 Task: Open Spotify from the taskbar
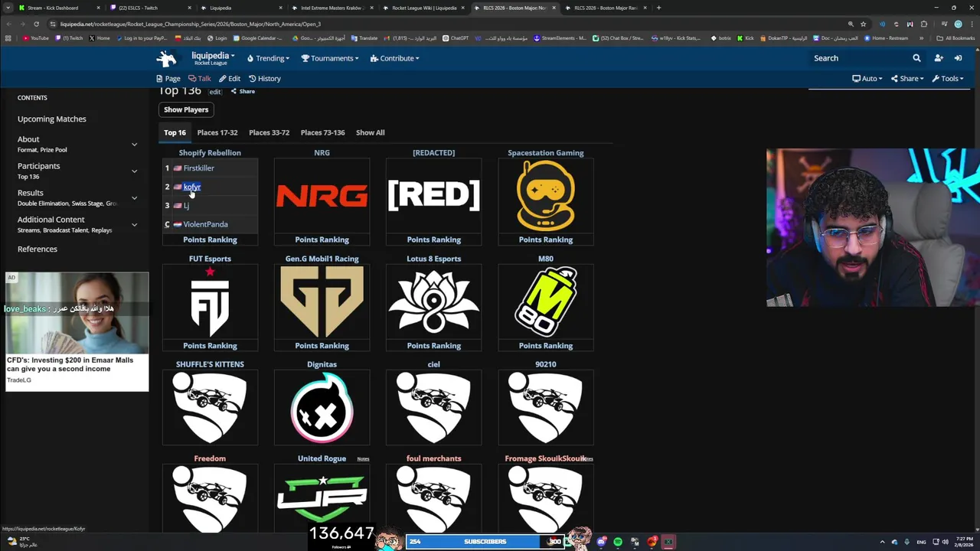(x=618, y=542)
